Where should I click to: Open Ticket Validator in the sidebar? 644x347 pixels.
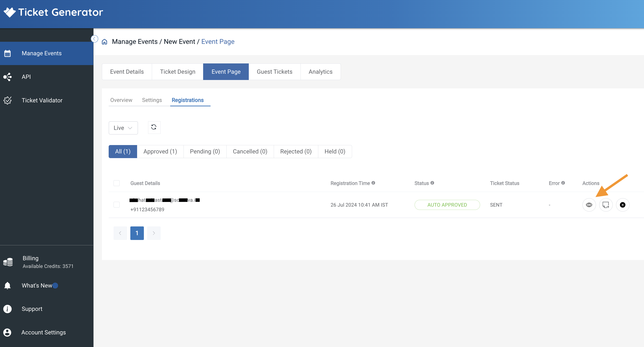(x=47, y=100)
